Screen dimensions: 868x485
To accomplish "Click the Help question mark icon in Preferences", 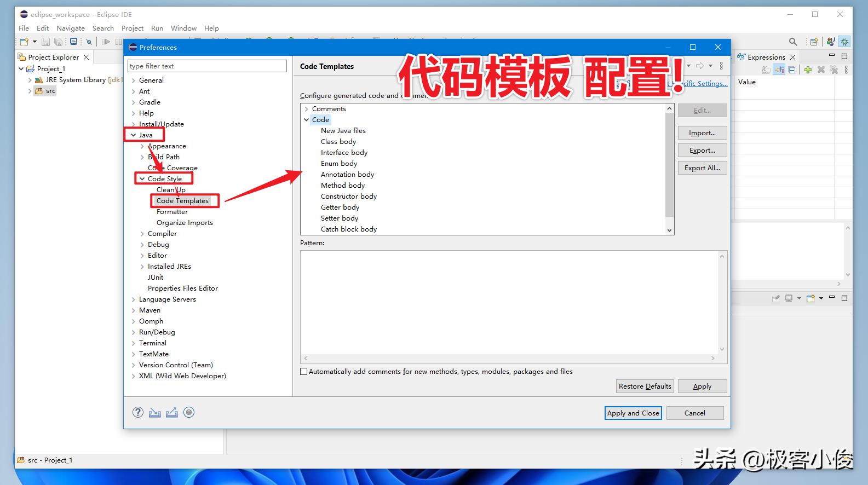I will (138, 412).
